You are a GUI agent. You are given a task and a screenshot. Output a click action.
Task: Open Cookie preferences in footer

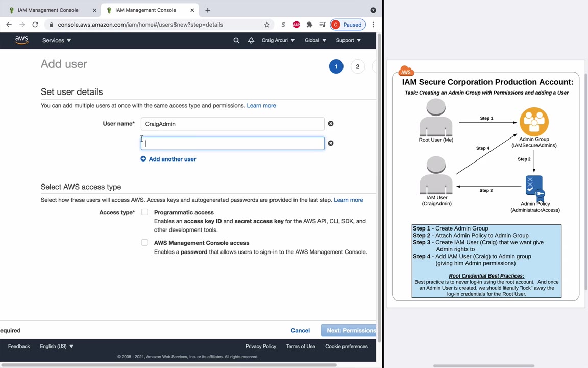[347, 346]
